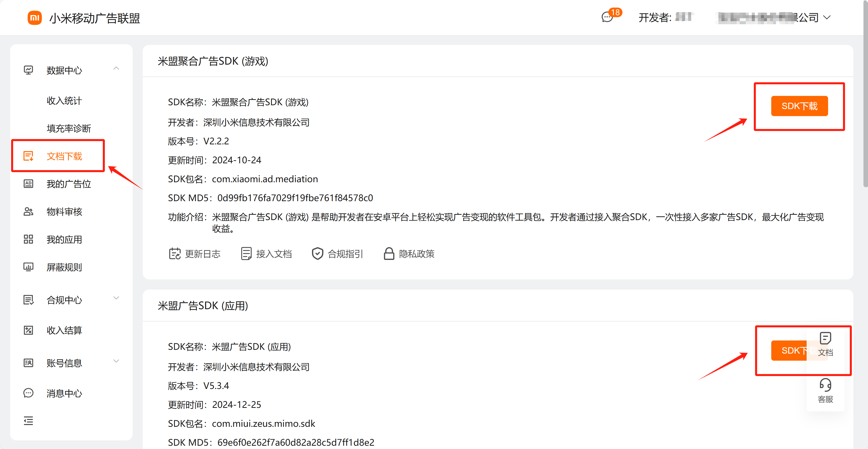The height and width of the screenshot is (449, 868).
Task: Open the floating 文档 shortcut icon
Action: (x=826, y=338)
